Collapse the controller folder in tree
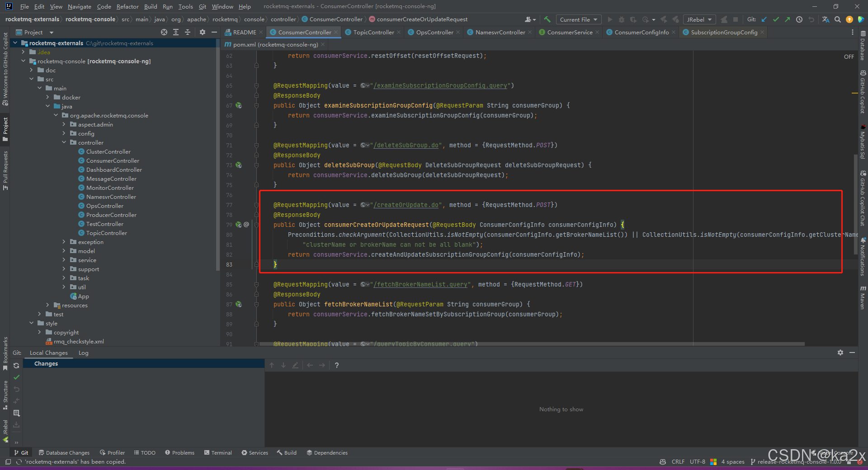 click(x=64, y=142)
